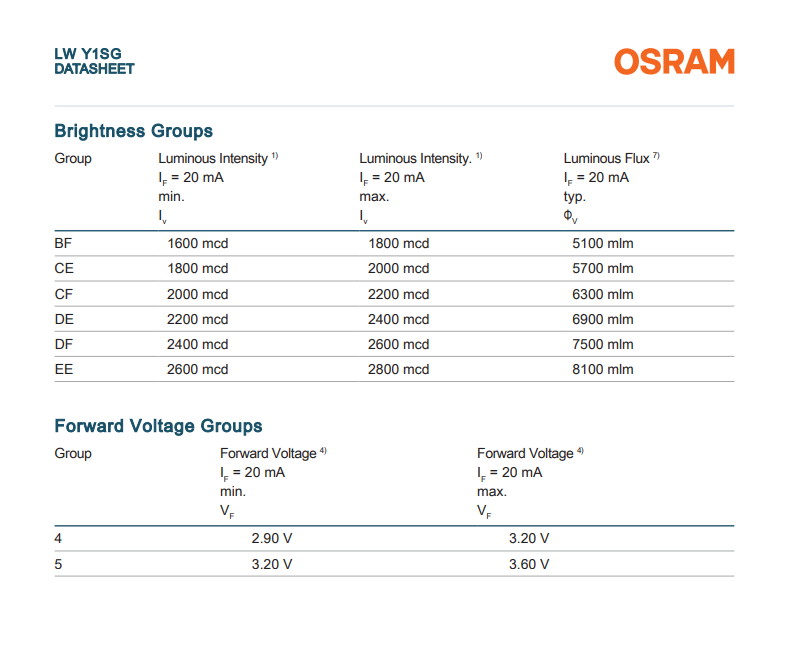
Task: Click the CE group row label
Action: (x=64, y=269)
